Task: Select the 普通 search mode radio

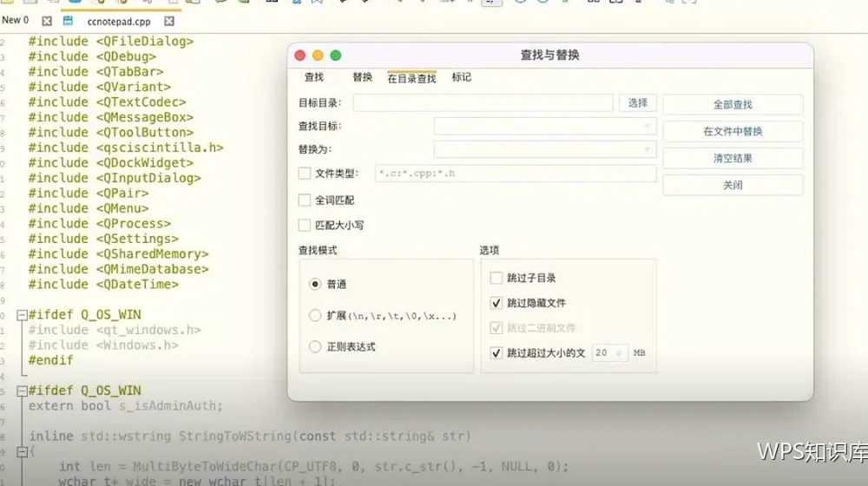Action: pos(315,284)
